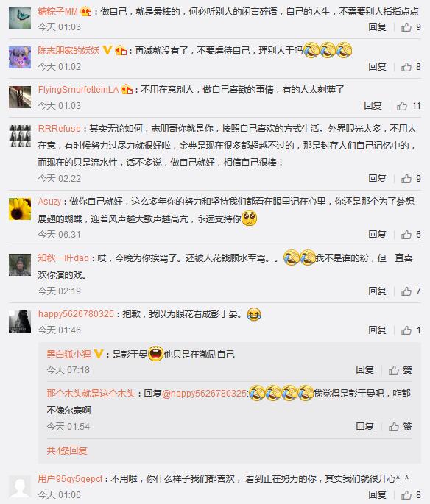Like the comment by 糖粽子MM
This screenshot has height=504, width=430.
[x=411, y=27]
